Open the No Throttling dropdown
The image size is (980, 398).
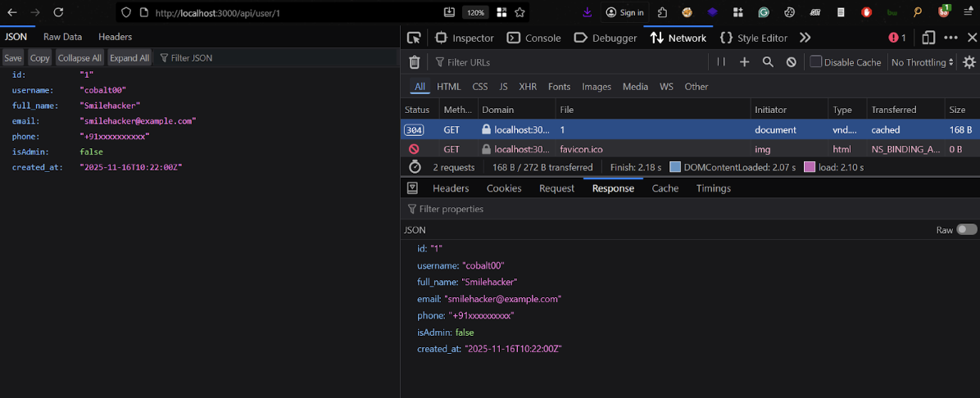923,62
